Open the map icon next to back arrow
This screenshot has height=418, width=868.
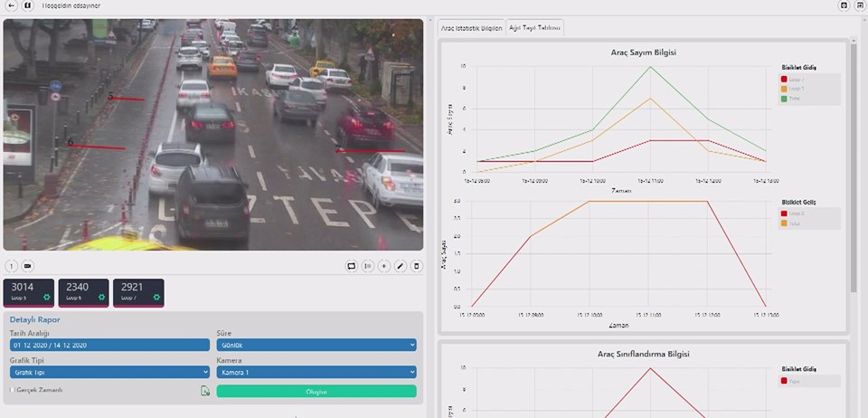(x=28, y=5)
